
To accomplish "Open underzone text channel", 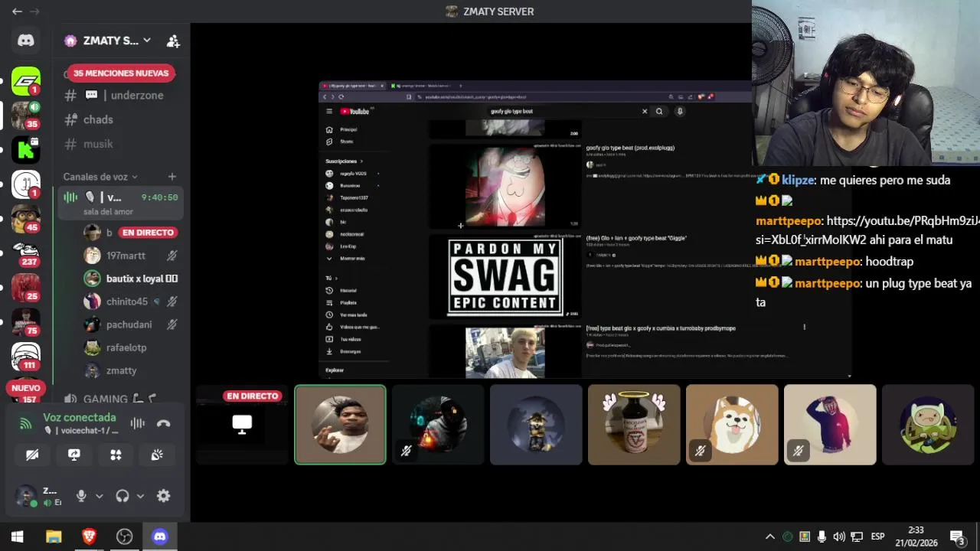I will pos(120,95).
